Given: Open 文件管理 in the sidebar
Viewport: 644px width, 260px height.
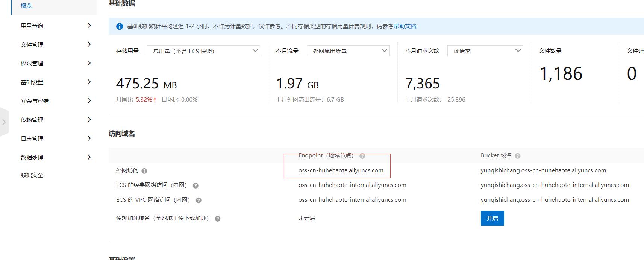Looking at the screenshot, I should click(32, 44).
